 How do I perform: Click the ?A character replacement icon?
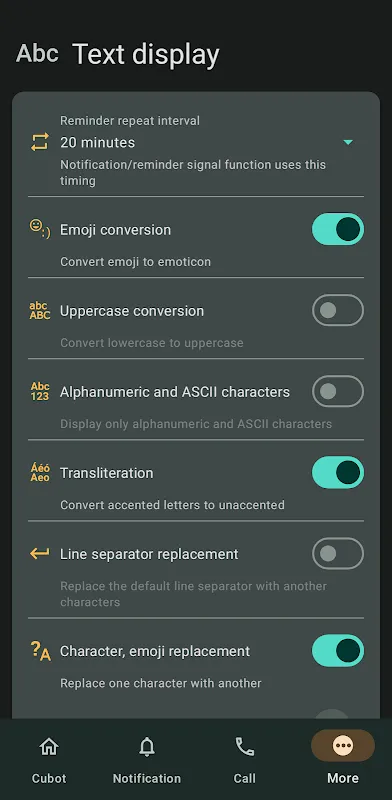(40, 651)
